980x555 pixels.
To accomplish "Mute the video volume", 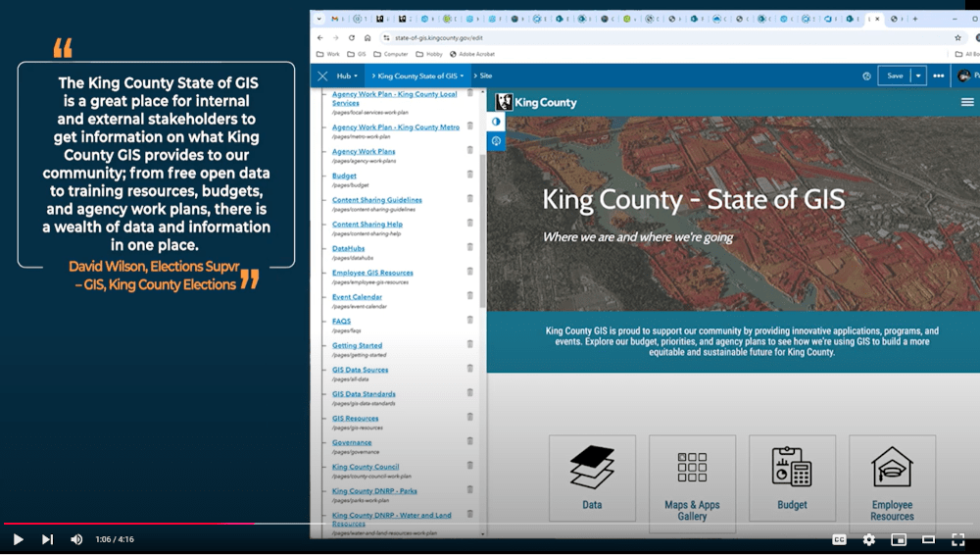I will 76,539.
